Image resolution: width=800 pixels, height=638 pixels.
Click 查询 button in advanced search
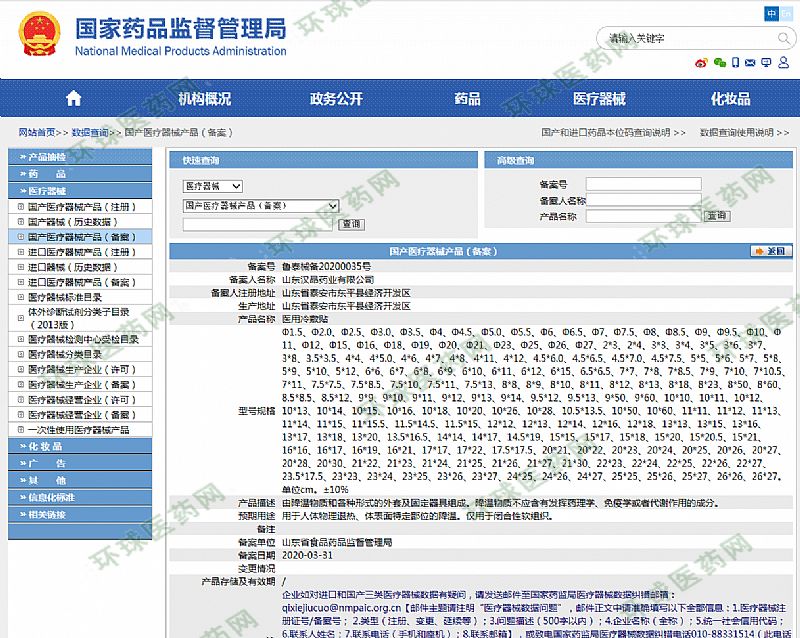(x=716, y=216)
